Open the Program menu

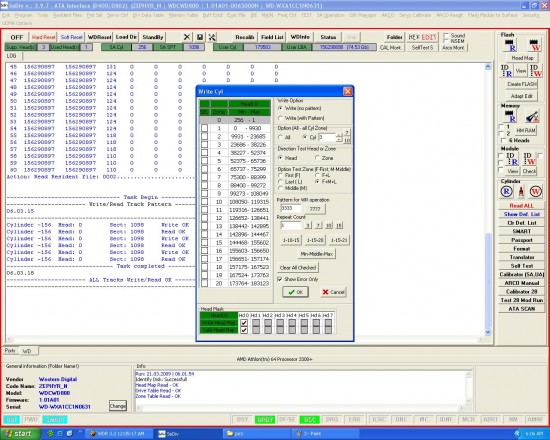[24, 15]
